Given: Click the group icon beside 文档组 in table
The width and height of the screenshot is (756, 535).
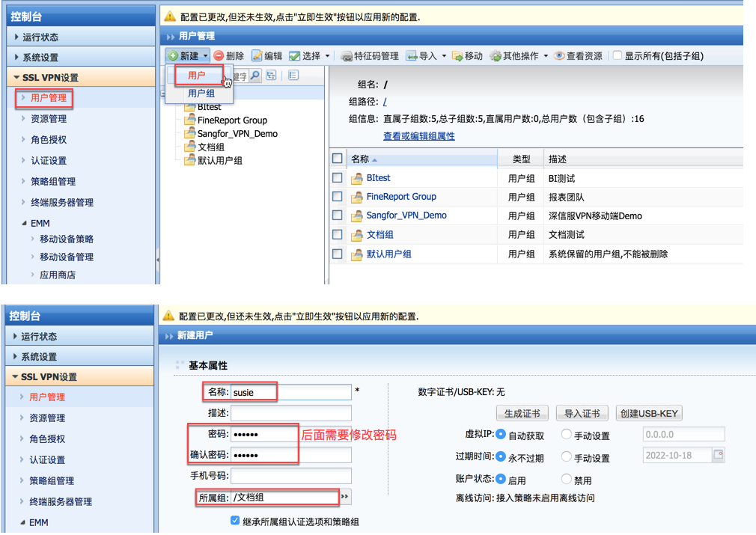Looking at the screenshot, I should click(x=357, y=235).
